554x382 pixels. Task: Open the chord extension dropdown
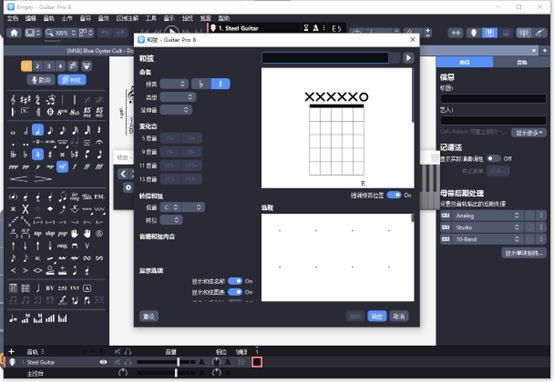[x=176, y=110]
